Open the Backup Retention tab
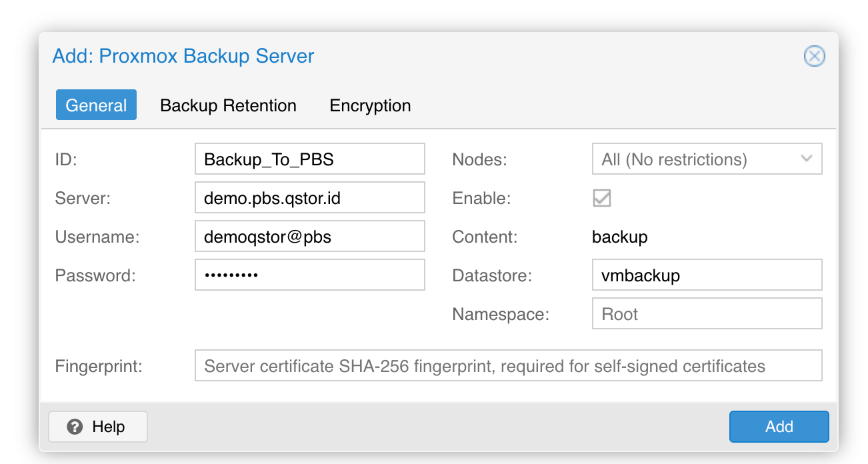 [228, 105]
